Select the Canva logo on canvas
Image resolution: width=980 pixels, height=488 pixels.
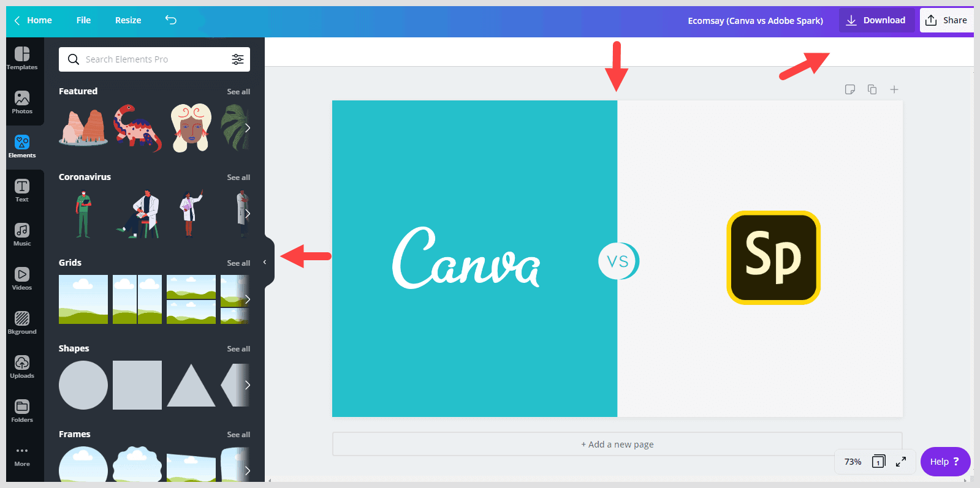pyautogui.click(x=466, y=258)
